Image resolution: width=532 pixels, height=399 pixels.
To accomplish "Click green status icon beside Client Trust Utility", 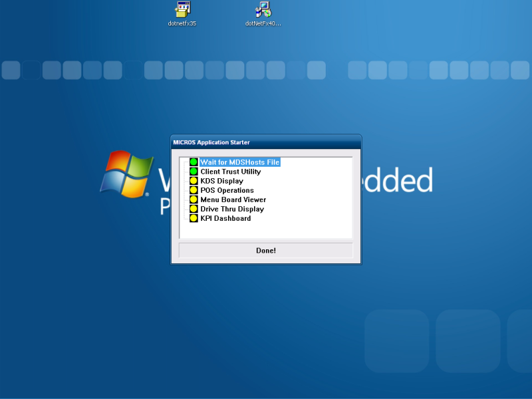I will 194,172.
